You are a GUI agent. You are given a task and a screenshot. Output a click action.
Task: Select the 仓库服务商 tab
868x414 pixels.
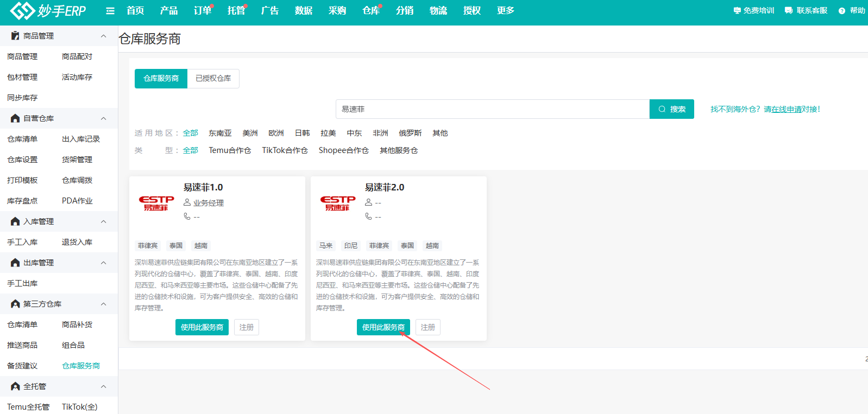coord(161,79)
